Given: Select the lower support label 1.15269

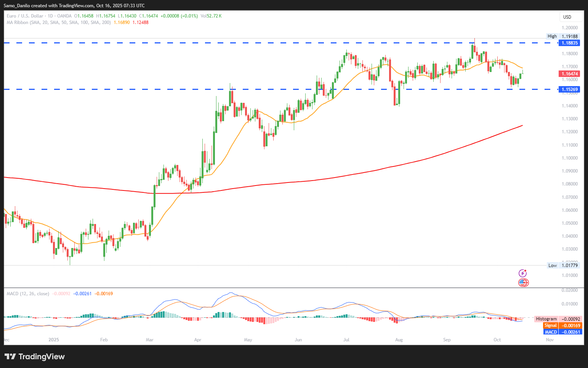Looking at the screenshot, I should [x=569, y=90].
